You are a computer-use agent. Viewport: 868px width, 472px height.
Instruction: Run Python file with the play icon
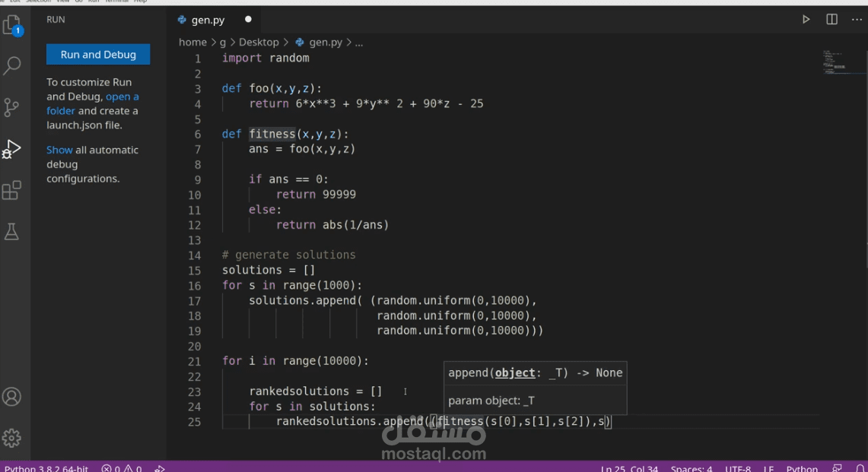[x=806, y=19]
